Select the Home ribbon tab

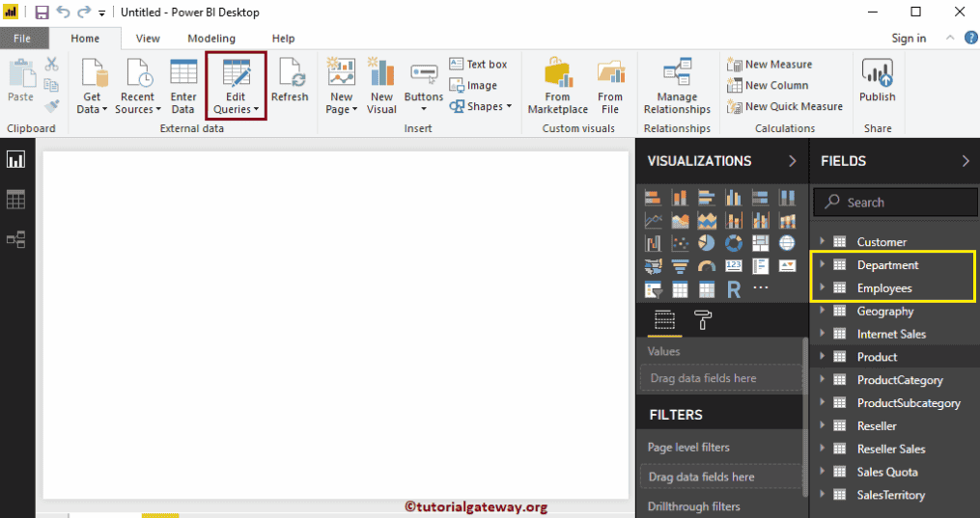coord(85,39)
